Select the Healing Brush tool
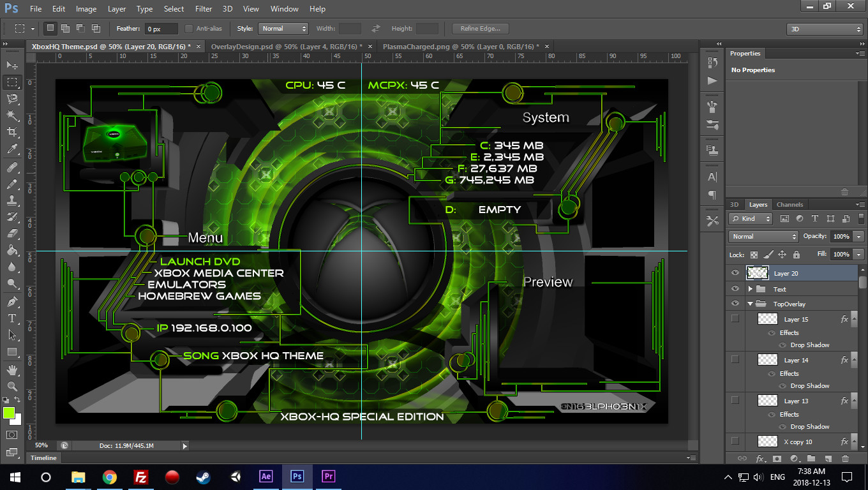The height and width of the screenshot is (490, 868). (12, 167)
